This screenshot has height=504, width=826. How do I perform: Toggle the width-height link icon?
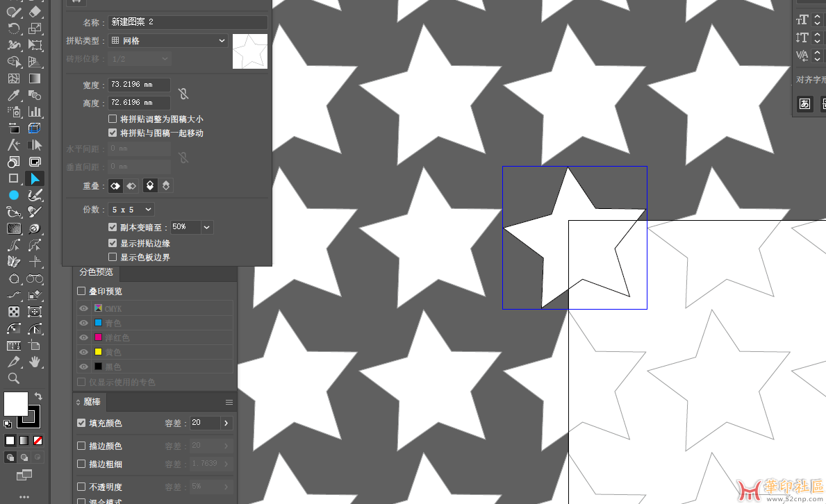click(183, 94)
